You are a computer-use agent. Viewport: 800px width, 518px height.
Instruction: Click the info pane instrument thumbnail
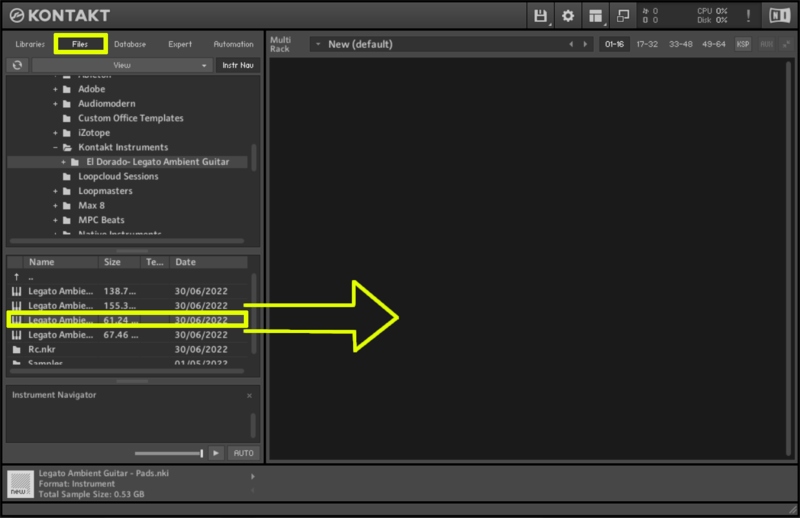click(x=20, y=484)
